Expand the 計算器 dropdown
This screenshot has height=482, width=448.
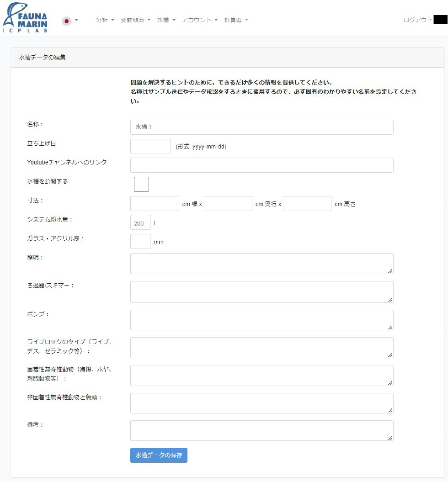point(236,20)
